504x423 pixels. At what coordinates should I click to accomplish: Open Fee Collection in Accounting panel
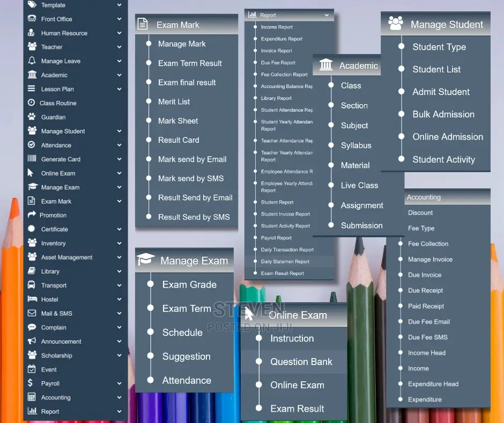[428, 244]
